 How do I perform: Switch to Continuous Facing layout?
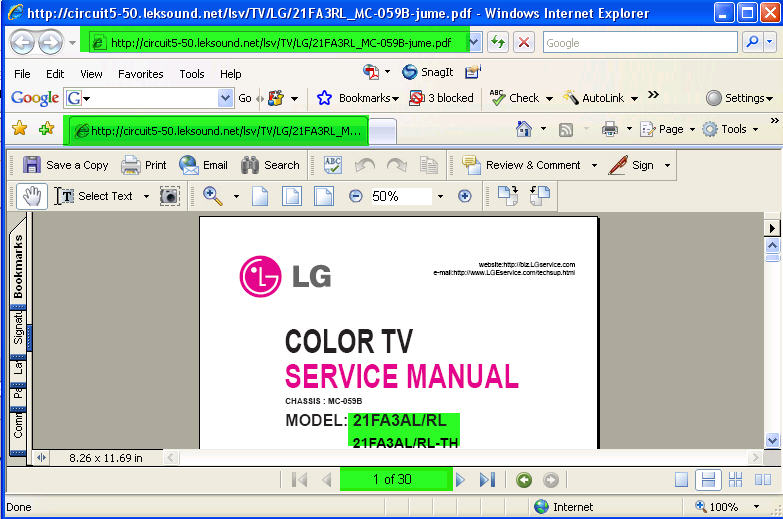(x=735, y=480)
